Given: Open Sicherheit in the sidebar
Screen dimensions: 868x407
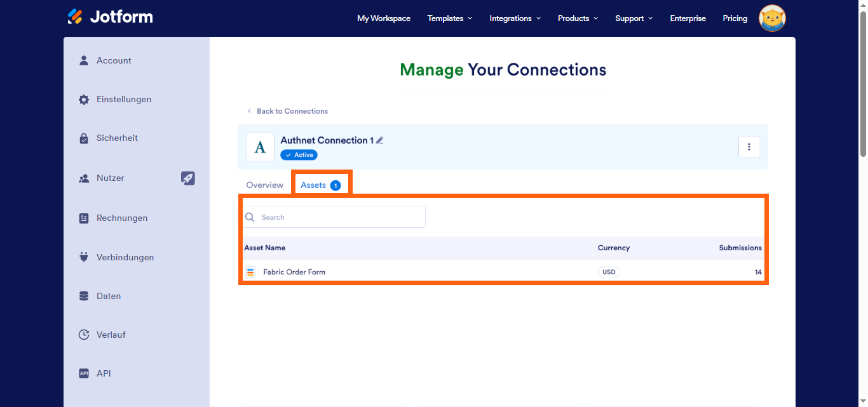Looking at the screenshot, I should (x=117, y=138).
